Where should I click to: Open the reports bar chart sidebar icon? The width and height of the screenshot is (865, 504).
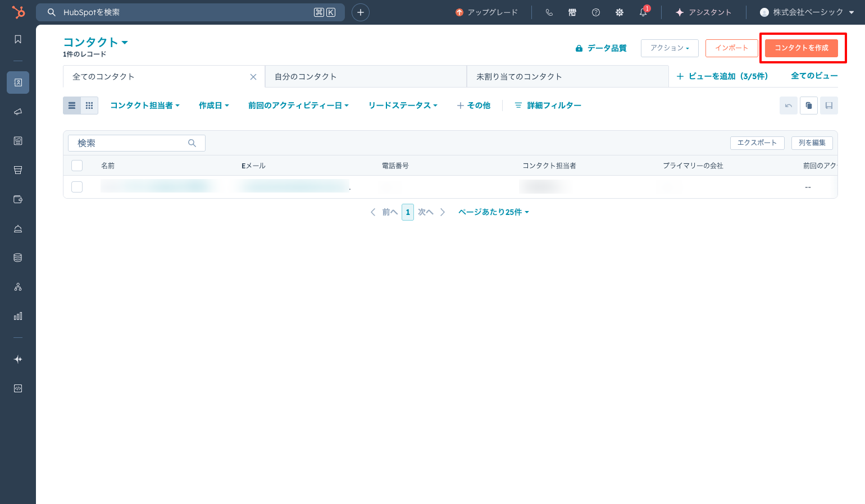[x=18, y=316]
